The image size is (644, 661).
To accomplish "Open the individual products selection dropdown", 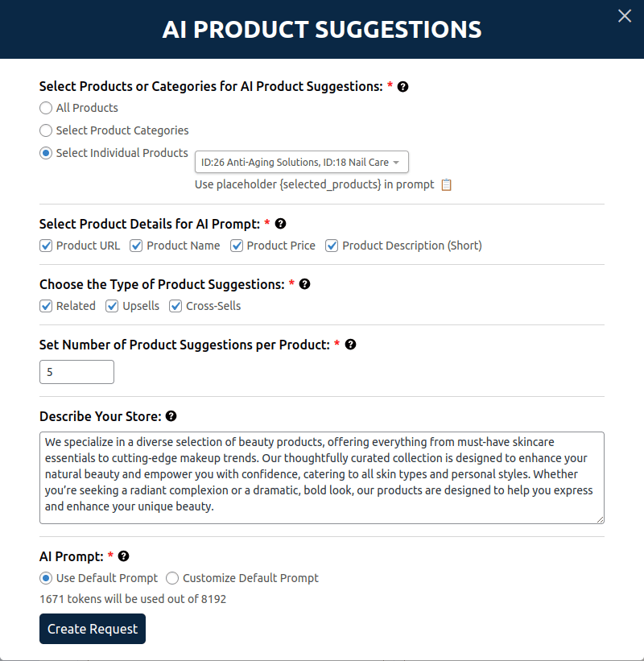I will point(301,162).
